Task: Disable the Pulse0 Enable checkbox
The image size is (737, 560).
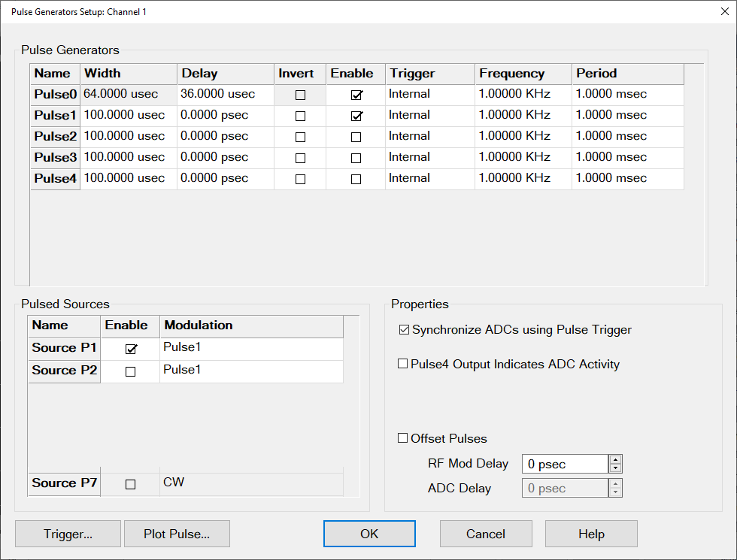Action: coord(356,95)
